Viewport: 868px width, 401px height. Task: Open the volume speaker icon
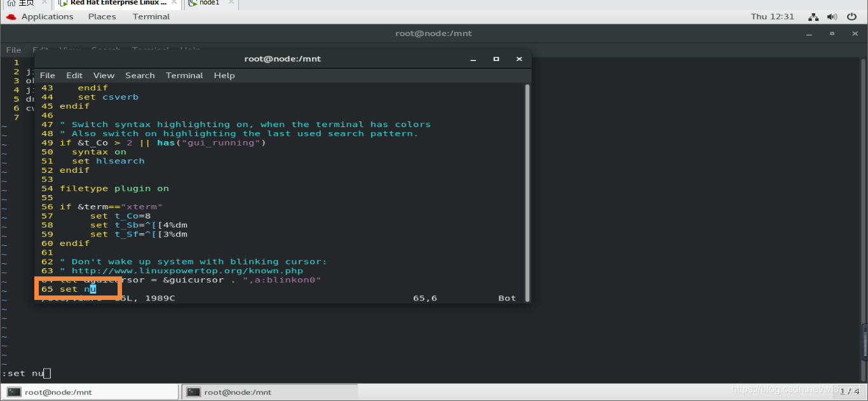coord(832,17)
